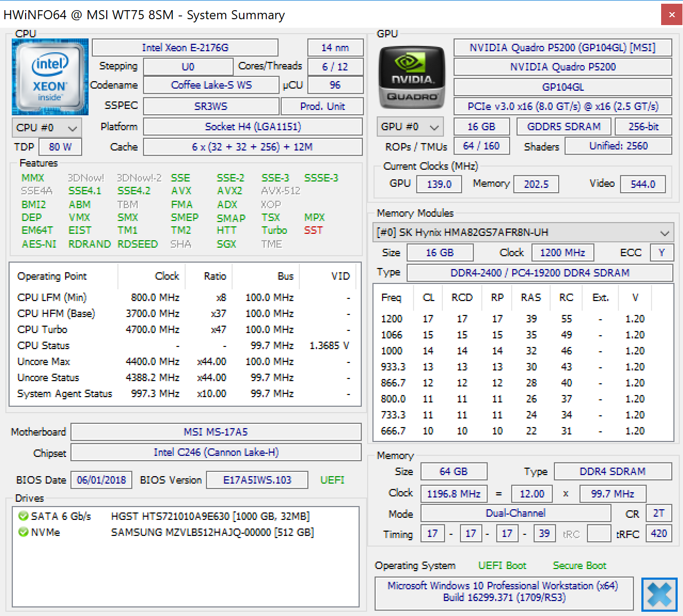This screenshot has height=616, width=683.
Task: Click the Intel Xeon E-2176G name field
Action: (x=185, y=48)
